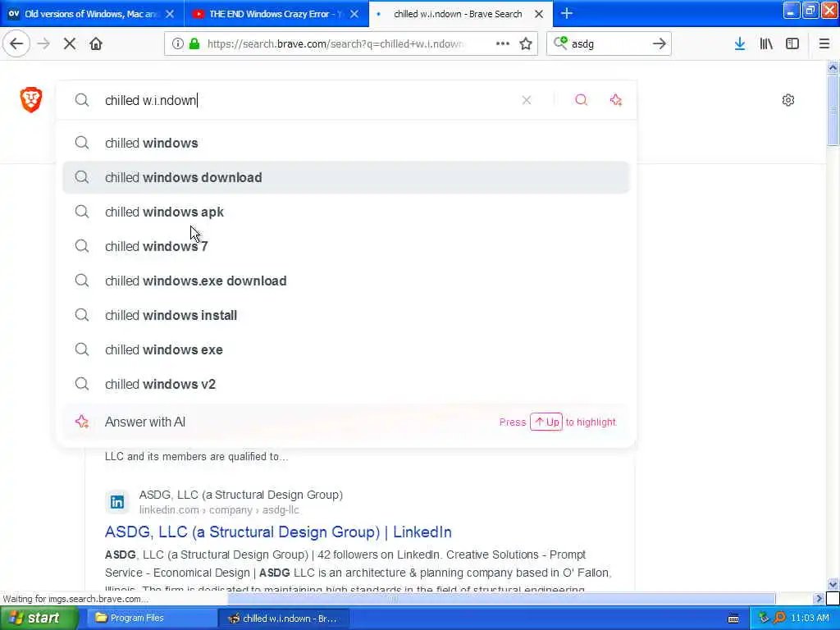This screenshot has height=630, width=840.
Task: Open the Downloads arrow icon
Action: (x=740, y=44)
